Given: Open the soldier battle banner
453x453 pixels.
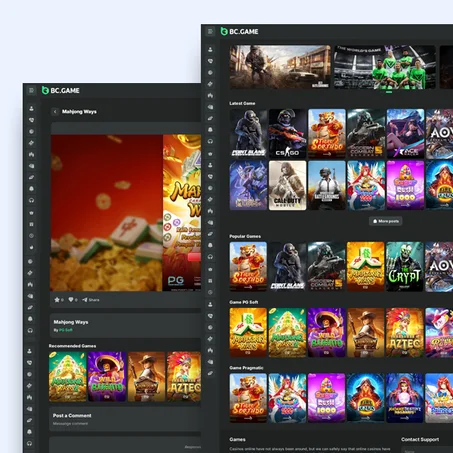Looking at the screenshot, I should click(x=280, y=67).
